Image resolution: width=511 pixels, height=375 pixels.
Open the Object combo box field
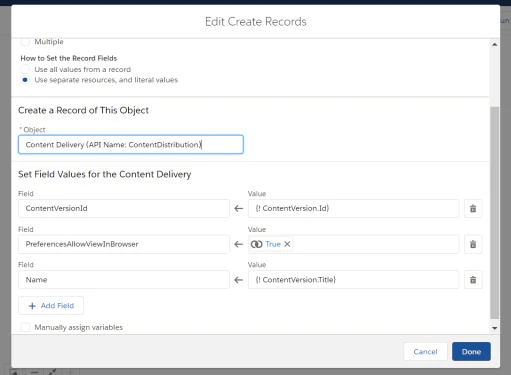tap(131, 145)
